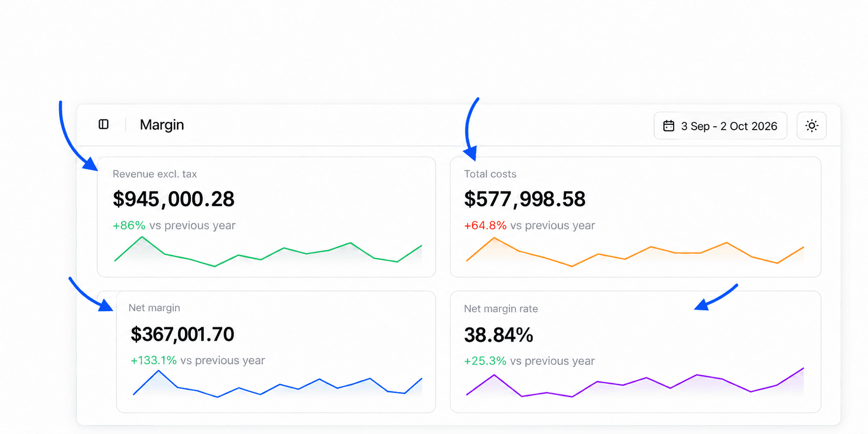Click the +64.8% costs change
Viewport: 868px width, 434px height.
[x=485, y=226]
